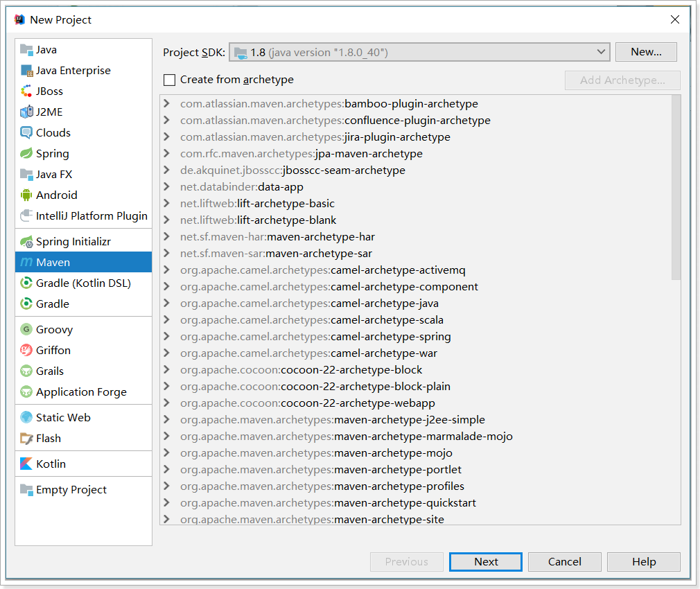The image size is (700, 589).
Task: Close the New Project dialog
Action: tap(674, 19)
